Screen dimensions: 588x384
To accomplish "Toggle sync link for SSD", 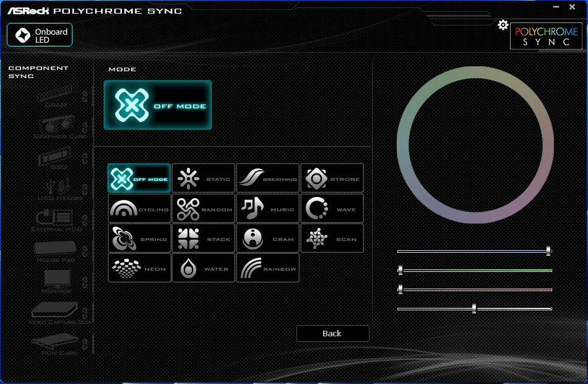I will pyautogui.click(x=85, y=158).
